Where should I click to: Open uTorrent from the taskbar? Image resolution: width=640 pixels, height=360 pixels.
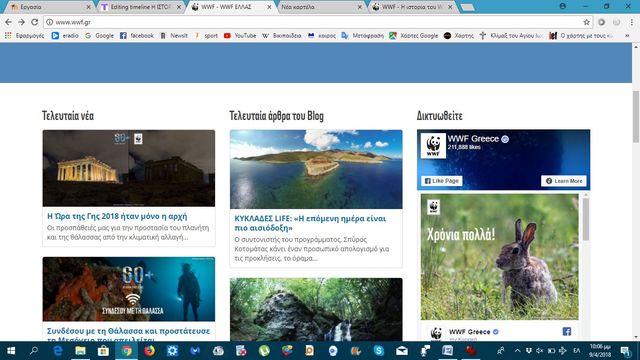click(x=264, y=351)
